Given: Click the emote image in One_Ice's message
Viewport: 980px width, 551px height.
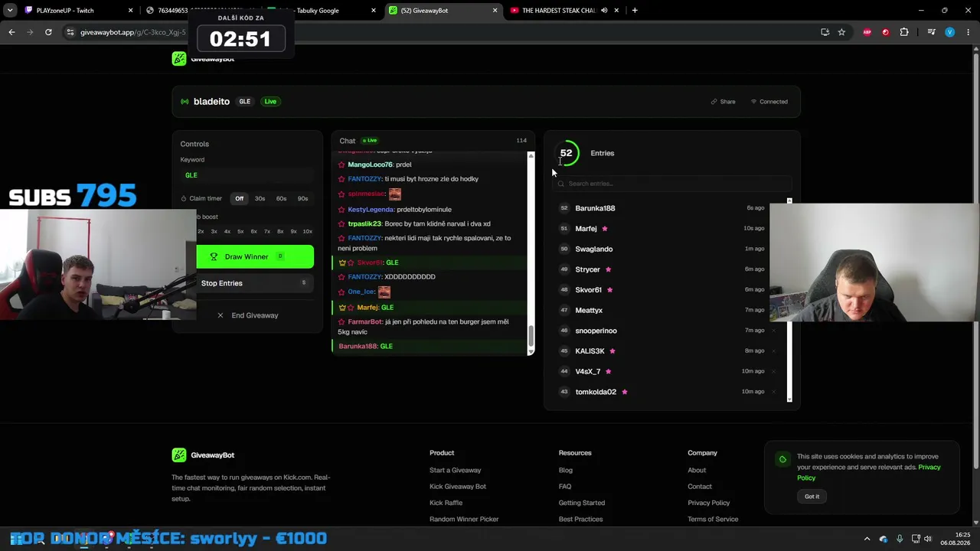Looking at the screenshot, I should click(x=384, y=292).
